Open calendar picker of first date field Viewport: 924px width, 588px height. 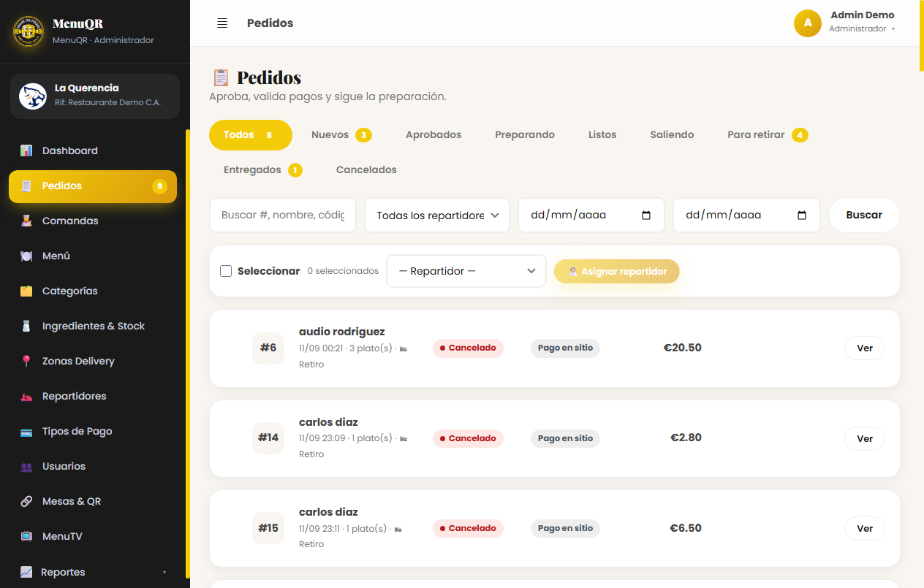coord(646,215)
